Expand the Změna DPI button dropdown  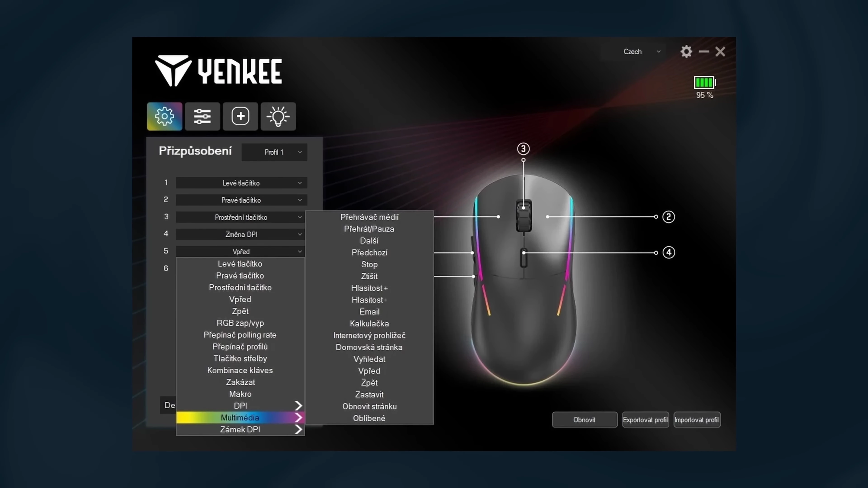pyautogui.click(x=241, y=235)
